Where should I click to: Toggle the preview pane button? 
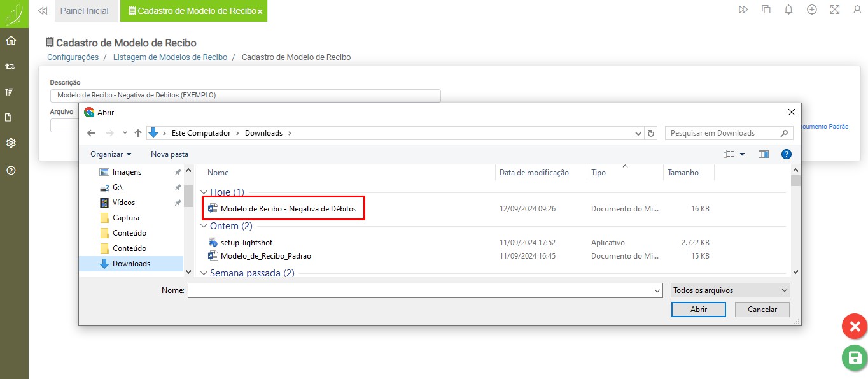[x=764, y=154]
